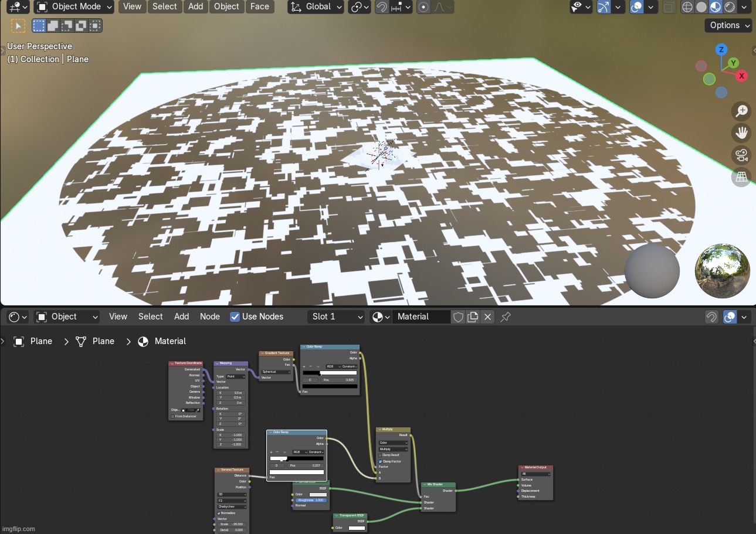The width and height of the screenshot is (756, 534).
Task: Toggle Normalize checkbox in Voronoi Texture node
Action: [219, 513]
